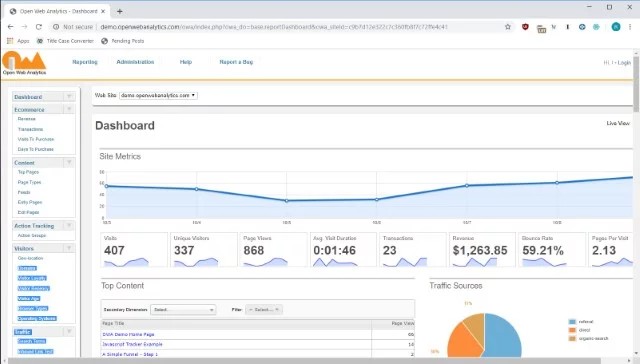Open the Feeds report

[x=24, y=192]
